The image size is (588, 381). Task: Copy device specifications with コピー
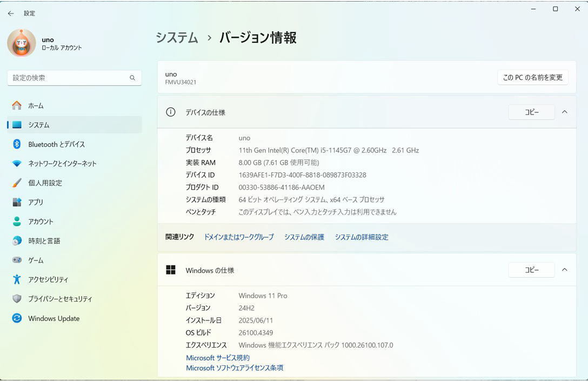click(531, 112)
